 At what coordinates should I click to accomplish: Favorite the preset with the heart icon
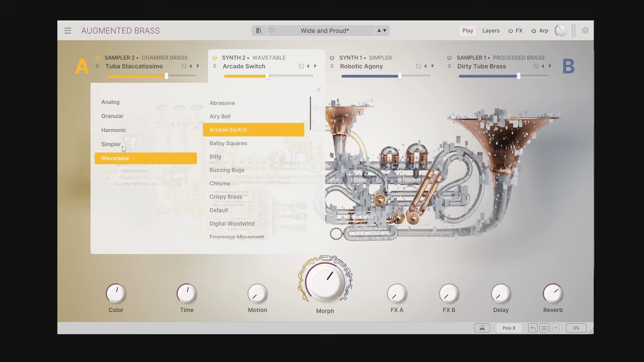tap(272, 31)
